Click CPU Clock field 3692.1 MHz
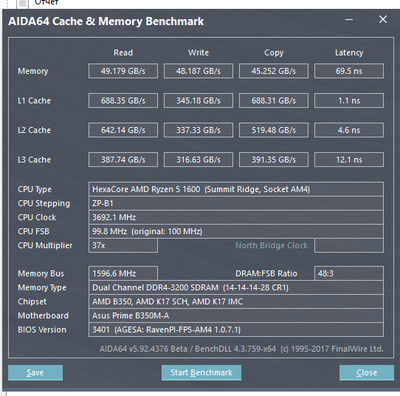This screenshot has width=400, height=396. [x=236, y=217]
